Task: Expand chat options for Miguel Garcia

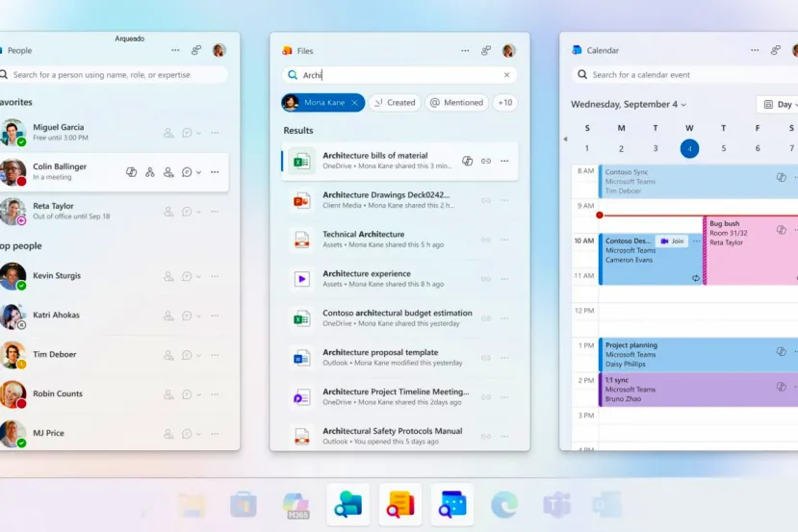Action: [x=198, y=133]
